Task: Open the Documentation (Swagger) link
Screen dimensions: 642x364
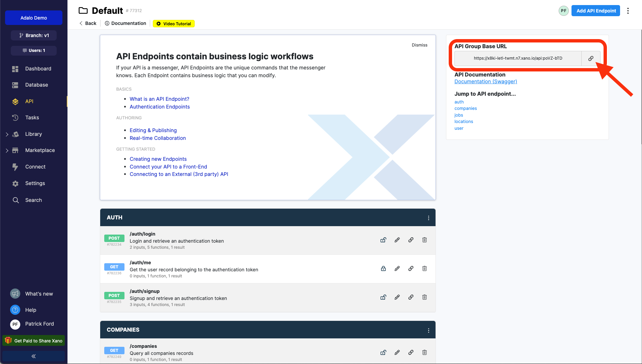Action: (x=485, y=82)
